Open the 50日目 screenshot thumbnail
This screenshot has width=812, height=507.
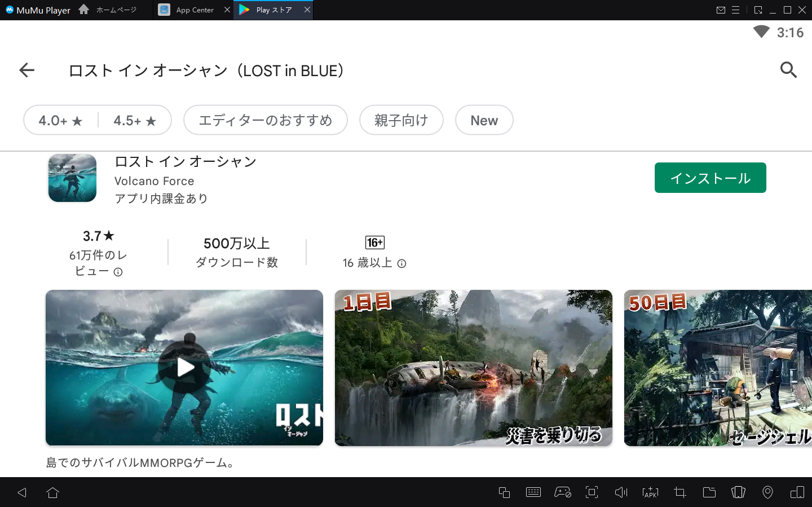pos(718,368)
